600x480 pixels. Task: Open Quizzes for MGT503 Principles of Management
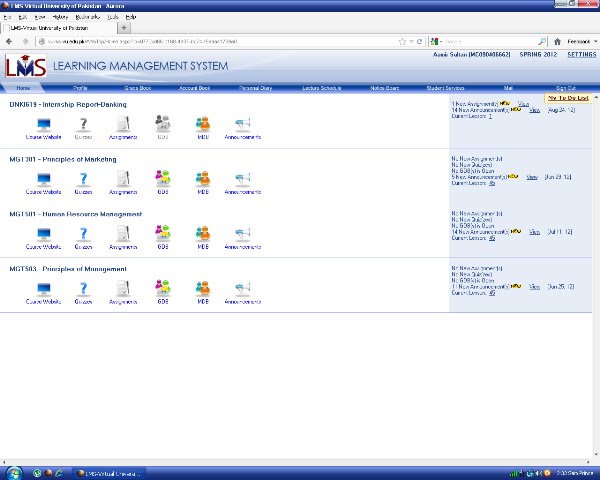pyautogui.click(x=83, y=293)
